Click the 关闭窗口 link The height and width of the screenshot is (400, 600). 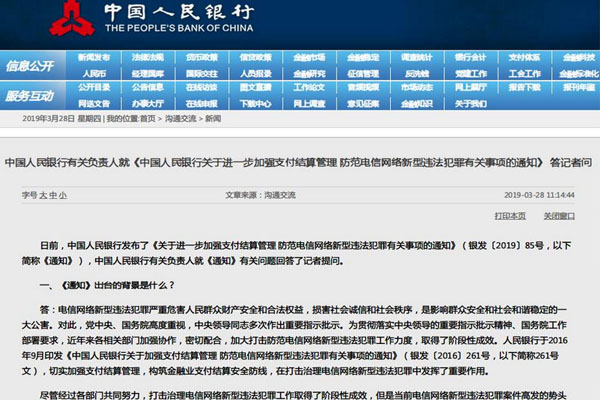(559, 216)
